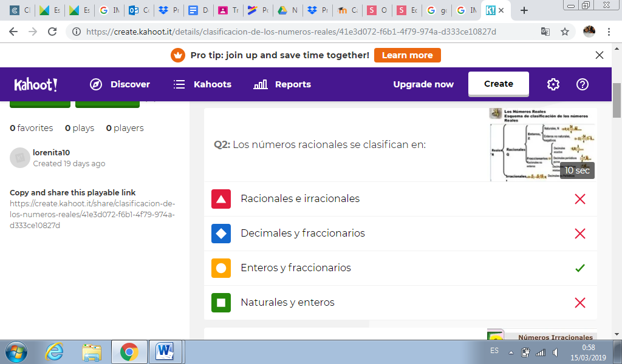Click the translate page icon
Viewport: 622px width, 364px height.
point(545,32)
